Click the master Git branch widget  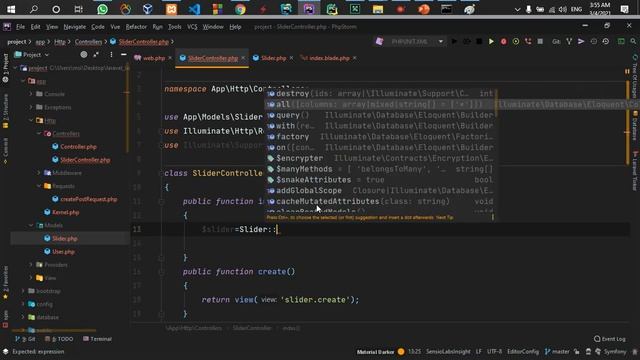point(557,352)
